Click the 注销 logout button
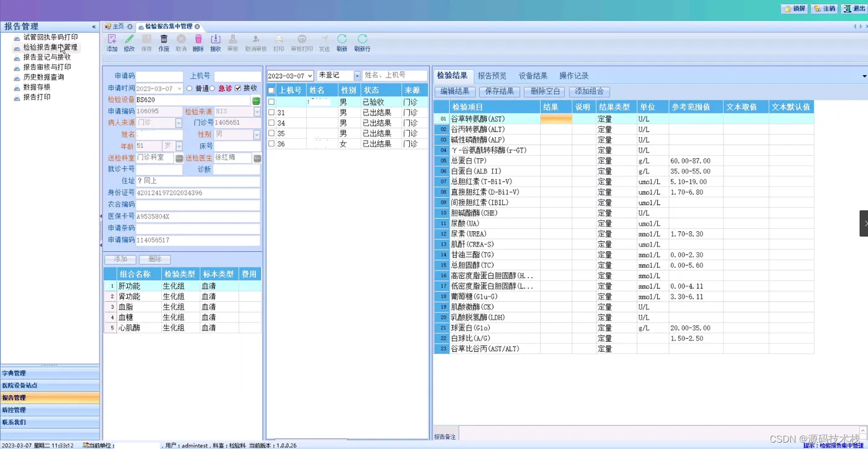 [824, 9]
